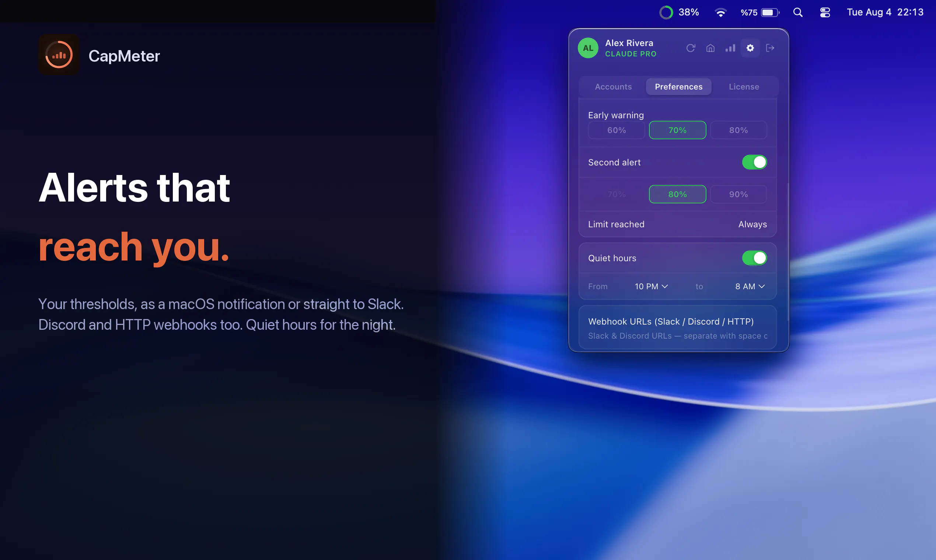Click the Quiet hours label
The image size is (936, 560).
pos(612,258)
